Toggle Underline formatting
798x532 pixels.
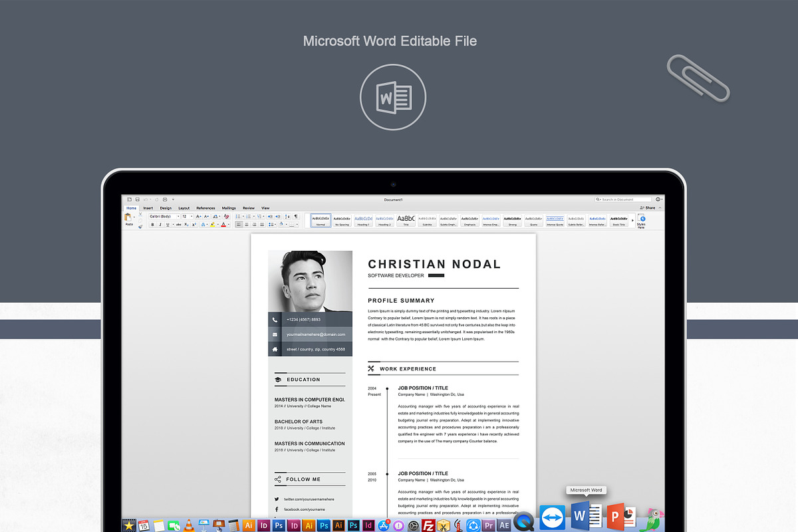point(168,225)
